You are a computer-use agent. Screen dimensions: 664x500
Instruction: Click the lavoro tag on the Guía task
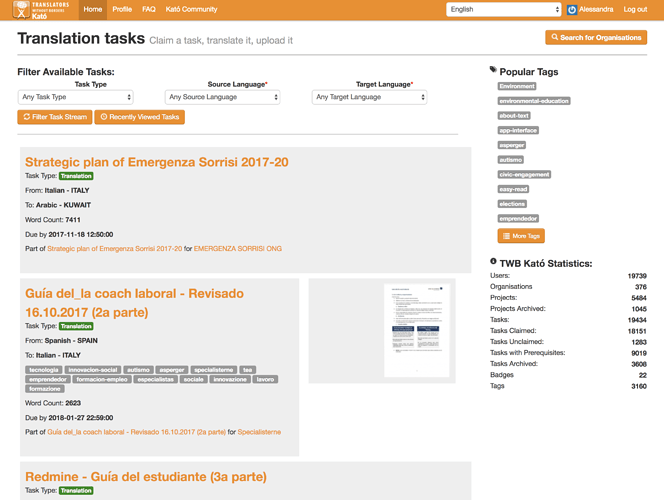click(265, 379)
